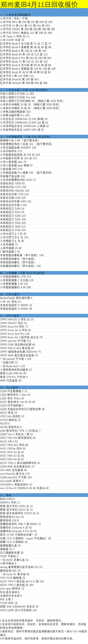Click row '联想音响 K3 pro 10'
The width and height of the screenshot is (88, 644).
pos(12,517)
